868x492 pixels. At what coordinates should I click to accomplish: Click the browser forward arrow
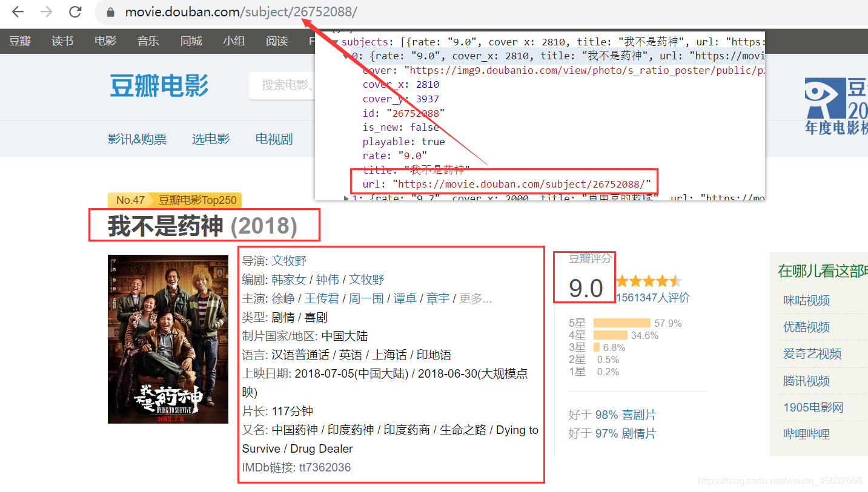click(46, 11)
